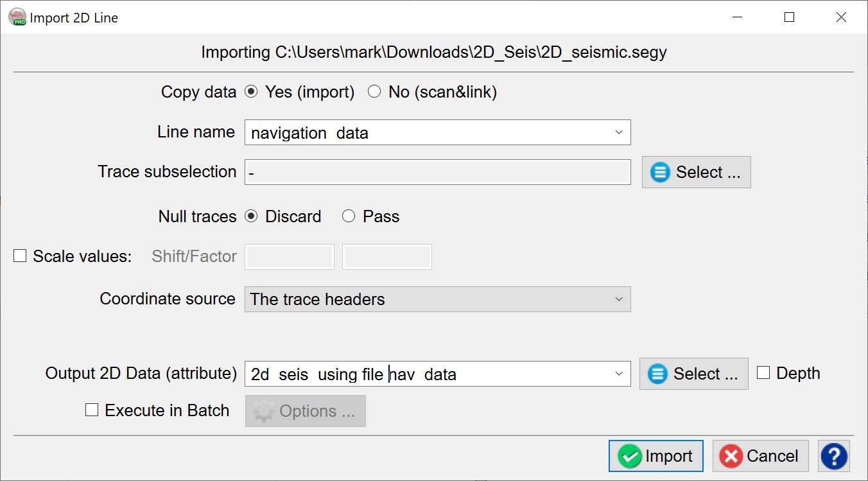Click the blue help question mark icon

click(x=834, y=456)
